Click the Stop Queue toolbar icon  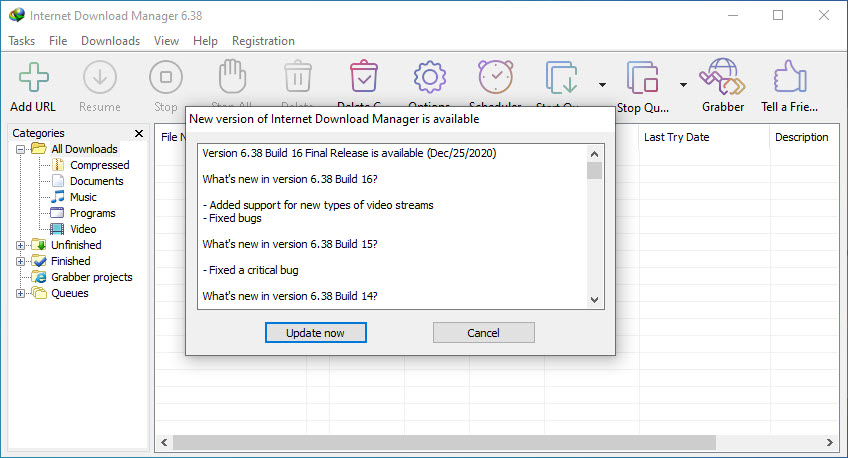point(642,77)
